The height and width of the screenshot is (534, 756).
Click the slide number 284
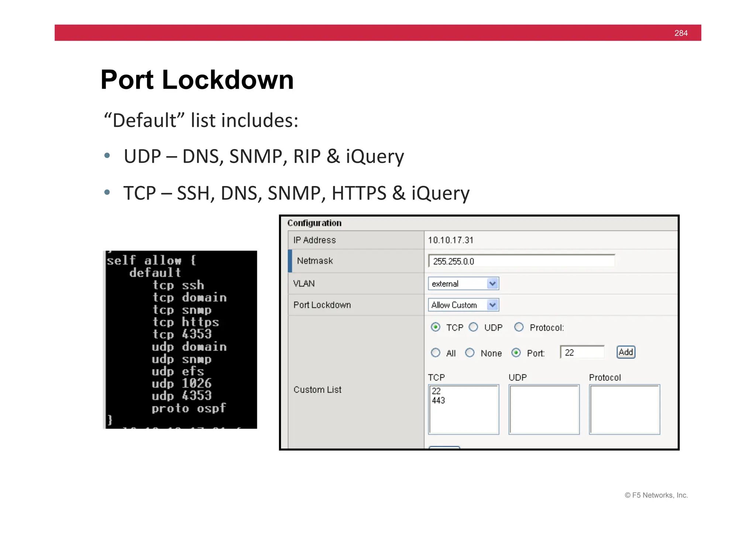click(681, 33)
